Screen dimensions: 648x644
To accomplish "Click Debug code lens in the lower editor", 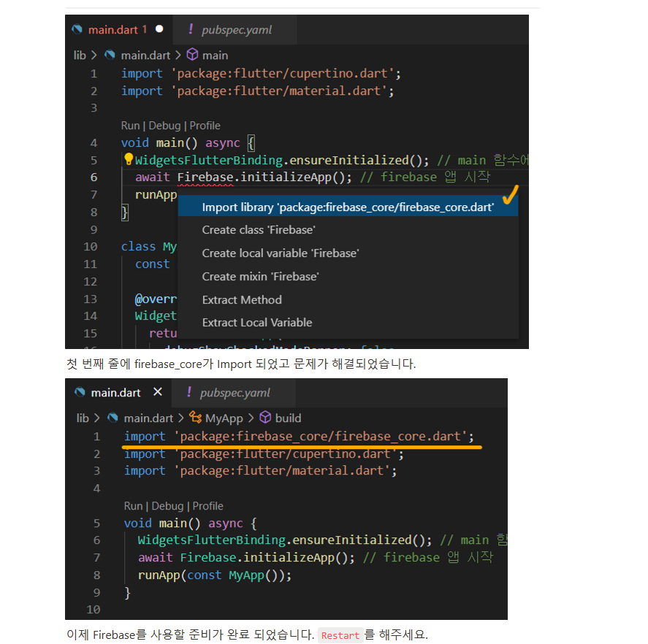I will [x=167, y=506].
